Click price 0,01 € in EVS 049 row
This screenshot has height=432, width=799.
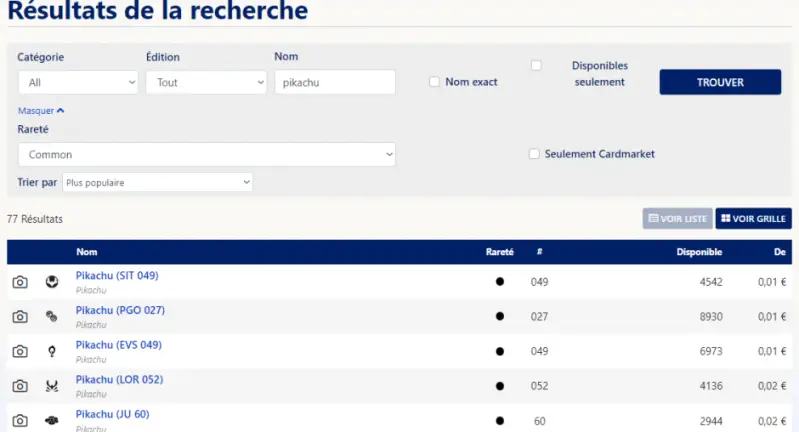[772, 351]
